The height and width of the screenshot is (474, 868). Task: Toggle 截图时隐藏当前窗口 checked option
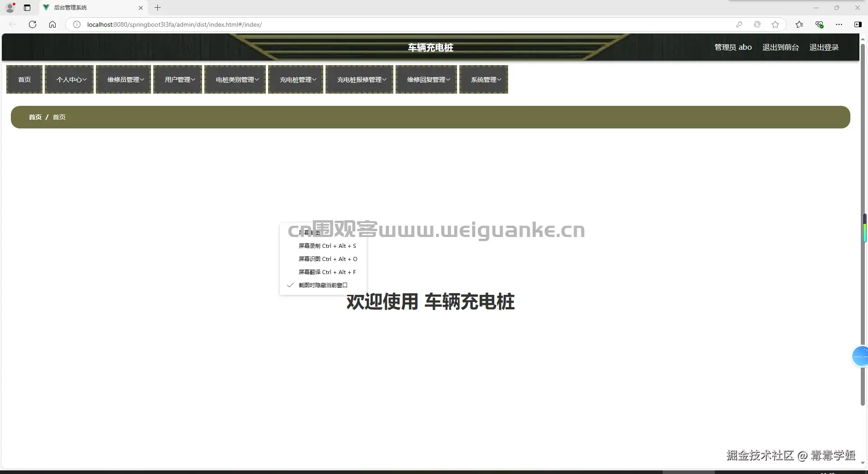[x=323, y=285]
